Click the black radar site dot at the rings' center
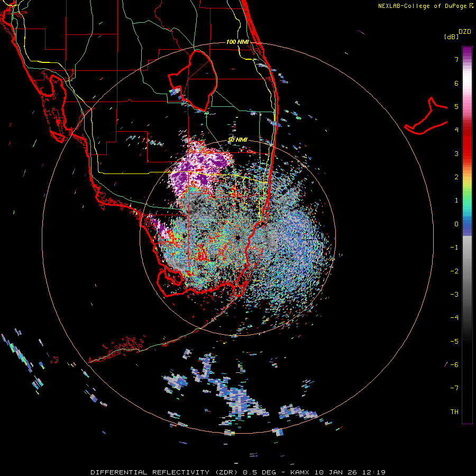Viewport: 476px width, 476px height. tap(237, 237)
